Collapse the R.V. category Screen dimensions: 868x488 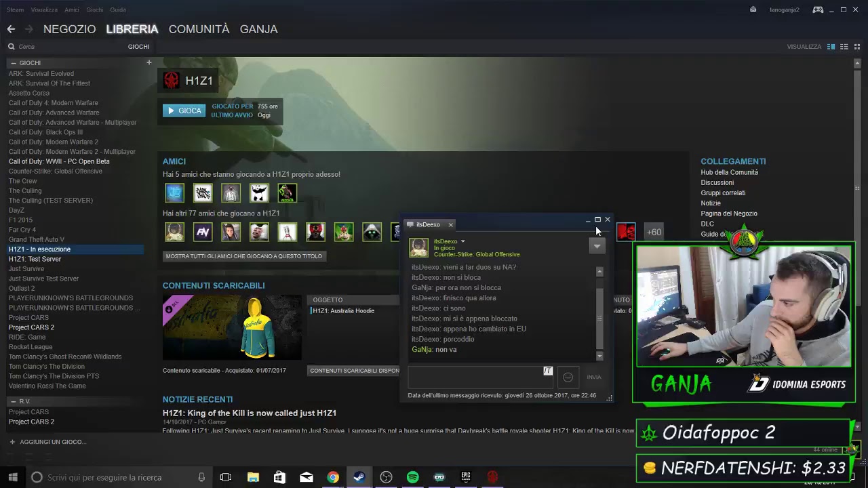[x=13, y=402]
